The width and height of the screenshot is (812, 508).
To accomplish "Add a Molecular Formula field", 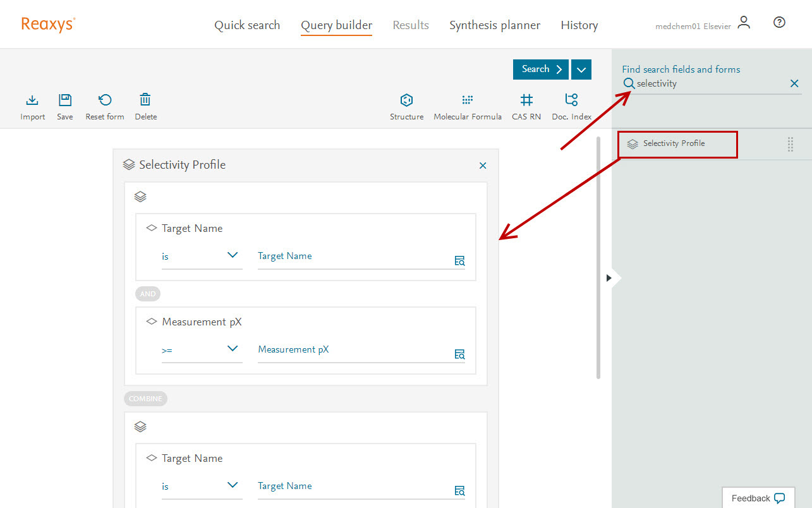I will point(467,100).
